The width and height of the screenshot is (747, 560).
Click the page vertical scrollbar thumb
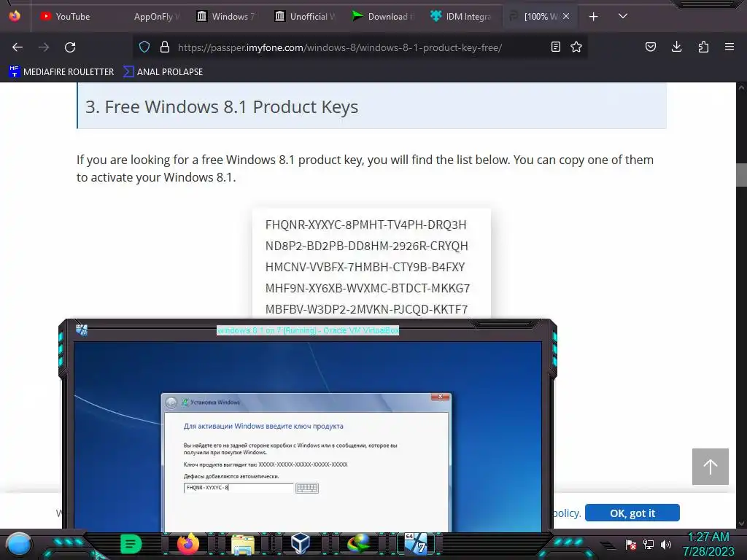coord(741,175)
